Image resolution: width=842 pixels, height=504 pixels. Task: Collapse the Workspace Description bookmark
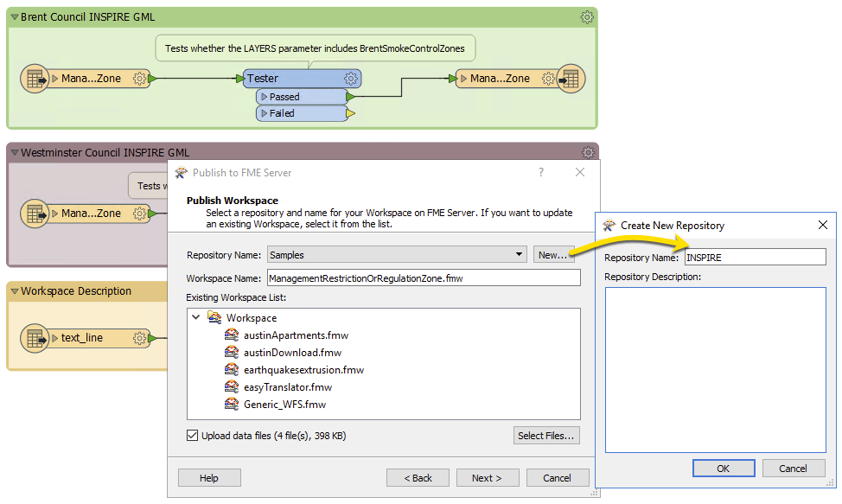click(x=14, y=291)
